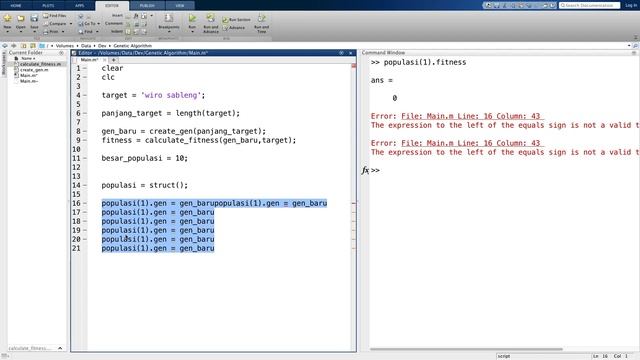The image size is (640, 360).
Task: Expand the Save button dropdown arrow
Action: coord(34,32)
